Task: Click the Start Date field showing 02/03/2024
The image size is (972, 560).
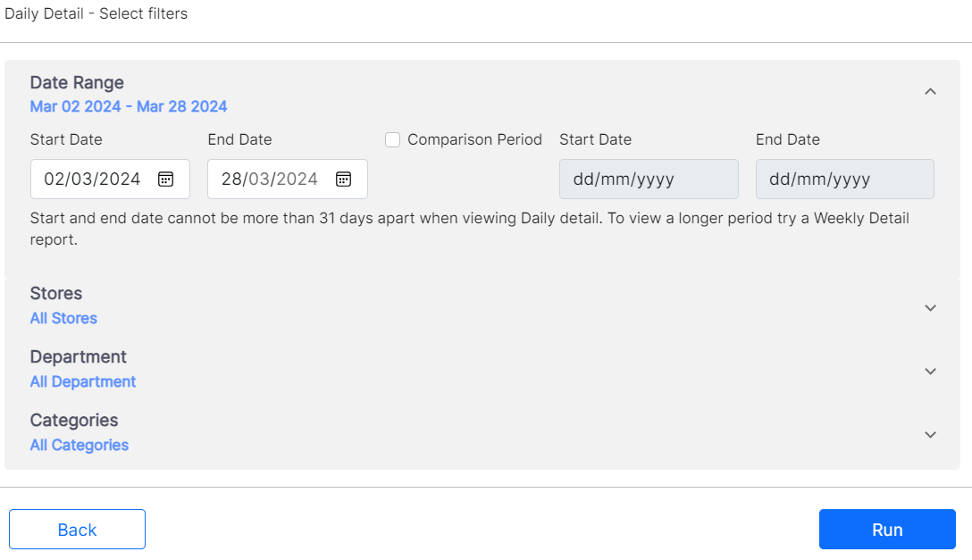Action: pyautogui.click(x=93, y=179)
